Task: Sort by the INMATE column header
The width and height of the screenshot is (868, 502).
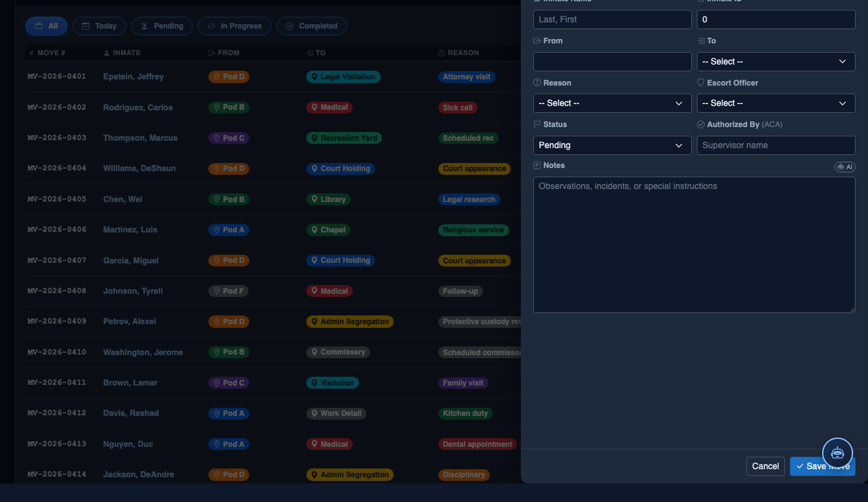Action: pyautogui.click(x=122, y=53)
